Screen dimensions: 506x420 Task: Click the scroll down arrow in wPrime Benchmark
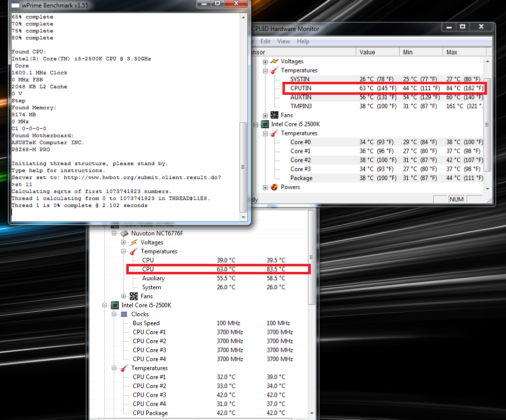tap(244, 217)
